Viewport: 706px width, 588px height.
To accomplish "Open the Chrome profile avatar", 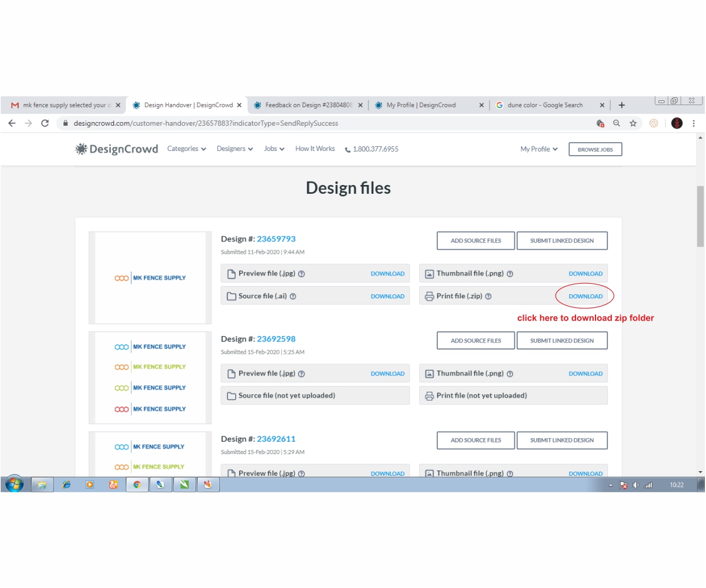I will [677, 123].
